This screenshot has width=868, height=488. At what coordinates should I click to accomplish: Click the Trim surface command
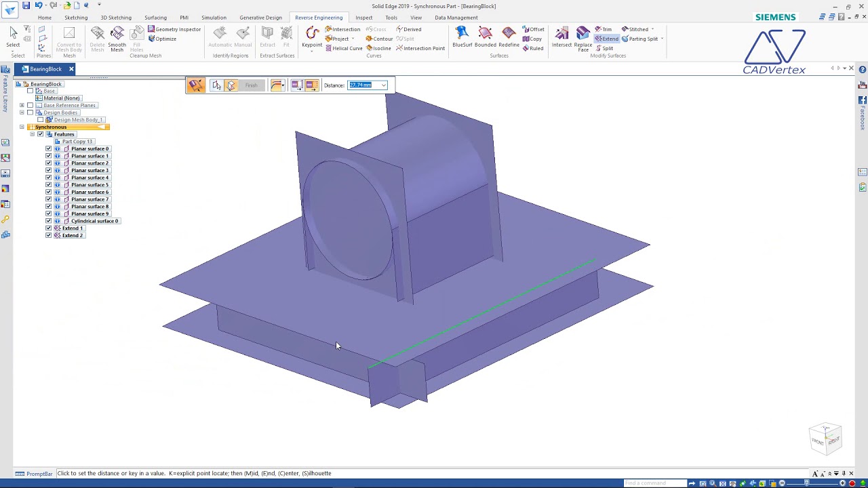[x=604, y=29]
